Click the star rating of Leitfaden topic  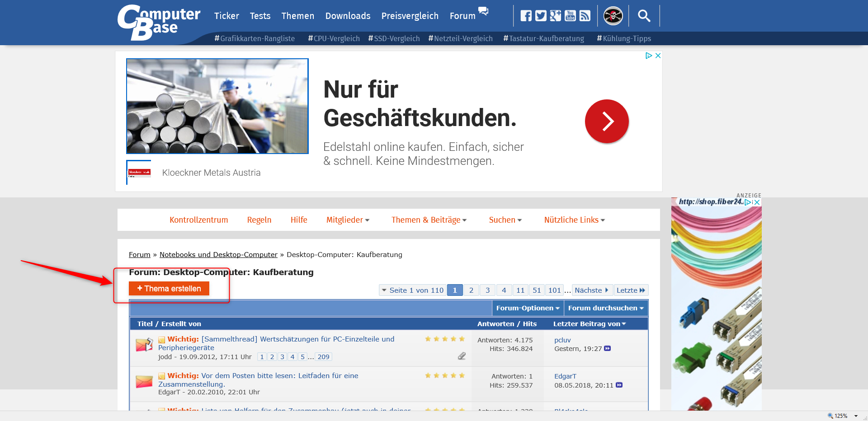(445, 375)
